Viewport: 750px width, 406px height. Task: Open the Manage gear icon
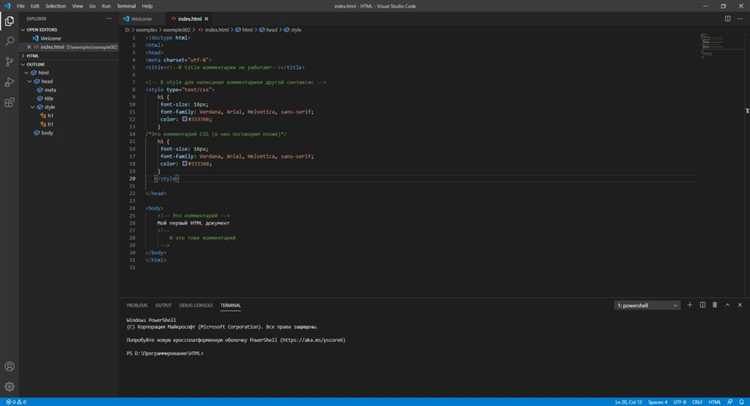(9, 386)
